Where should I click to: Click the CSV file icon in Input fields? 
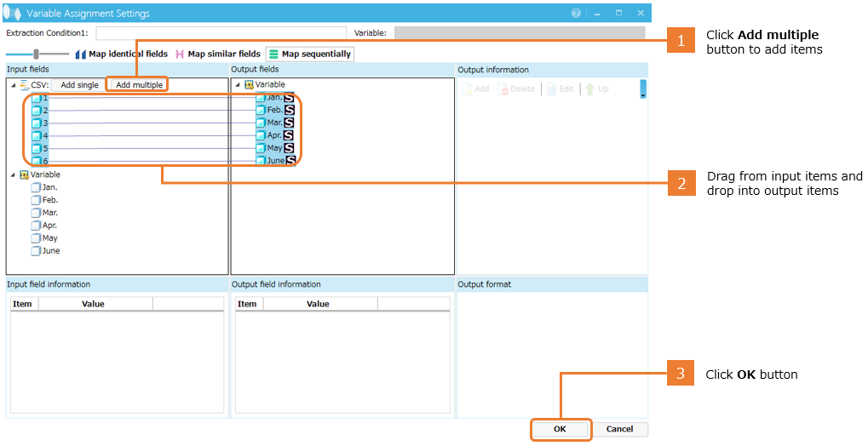click(24, 85)
